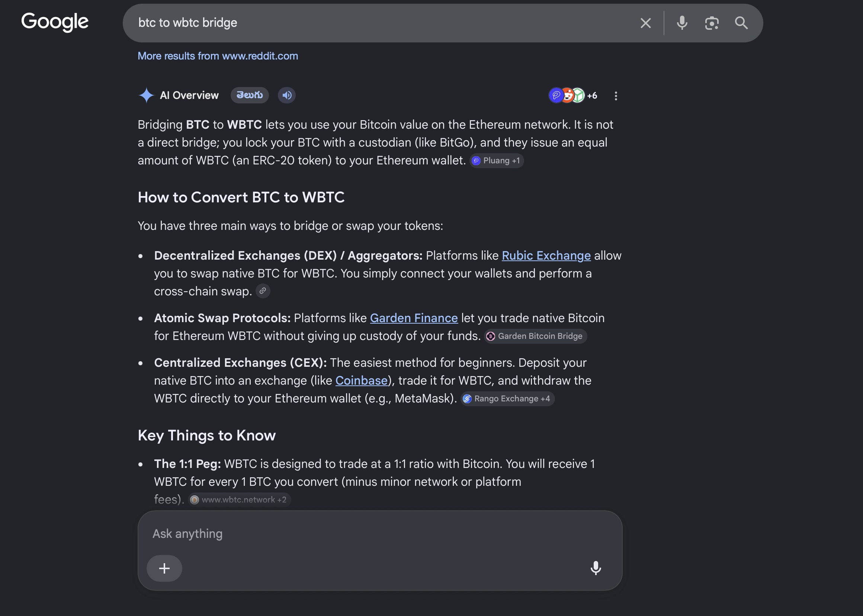This screenshot has height=616, width=863.
Task: Click the The 1:1 Peg label
Action: [x=187, y=464]
